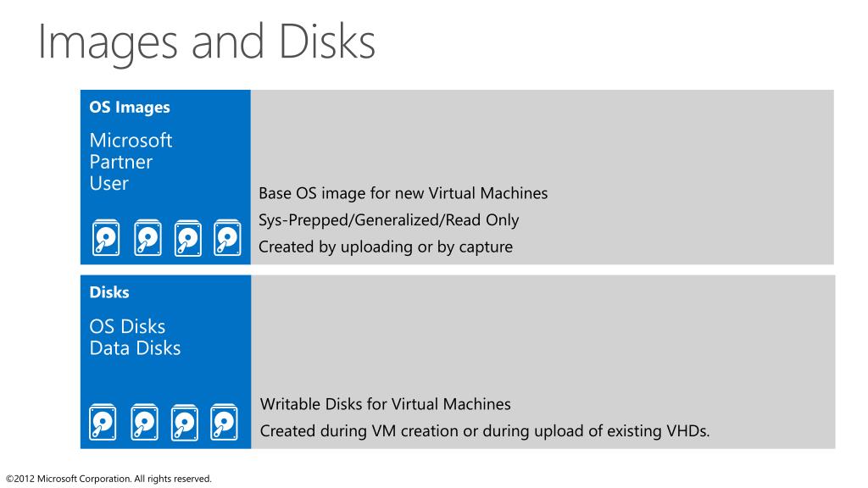Click the second disk icon under OS Images
The width and height of the screenshot is (868, 488).
pyautogui.click(x=147, y=238)
